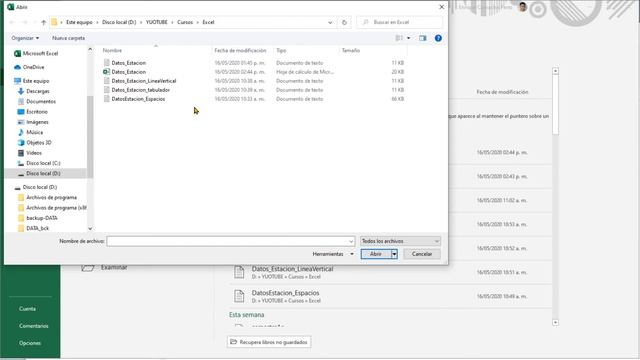Open the Organizar menu

(x=25, y=38)
